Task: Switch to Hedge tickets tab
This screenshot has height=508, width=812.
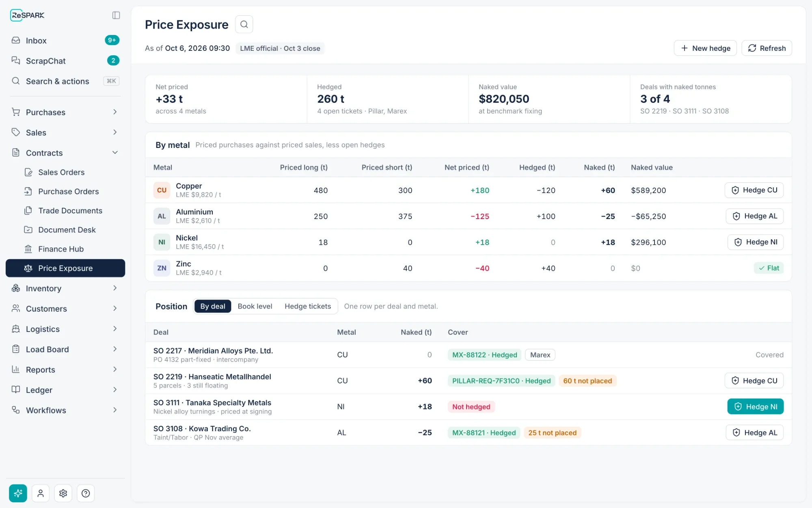Action: point(308,306)
